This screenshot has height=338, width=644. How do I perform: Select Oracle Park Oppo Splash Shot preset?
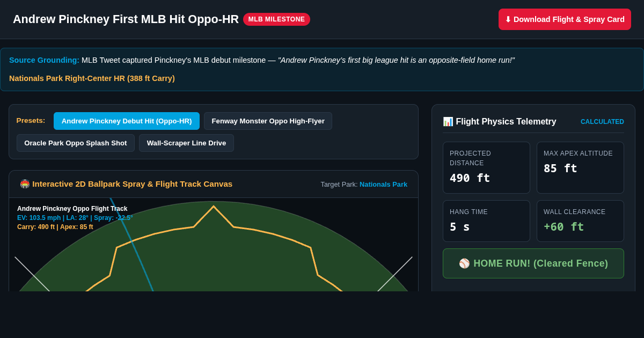(76, 143)
